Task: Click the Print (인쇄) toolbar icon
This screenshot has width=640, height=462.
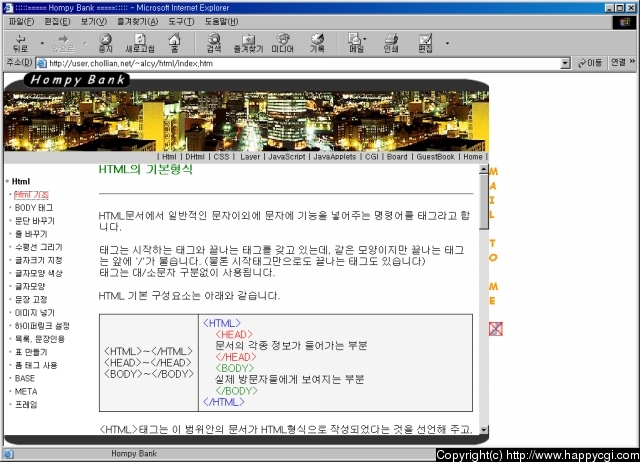Action: coord(391,42)
